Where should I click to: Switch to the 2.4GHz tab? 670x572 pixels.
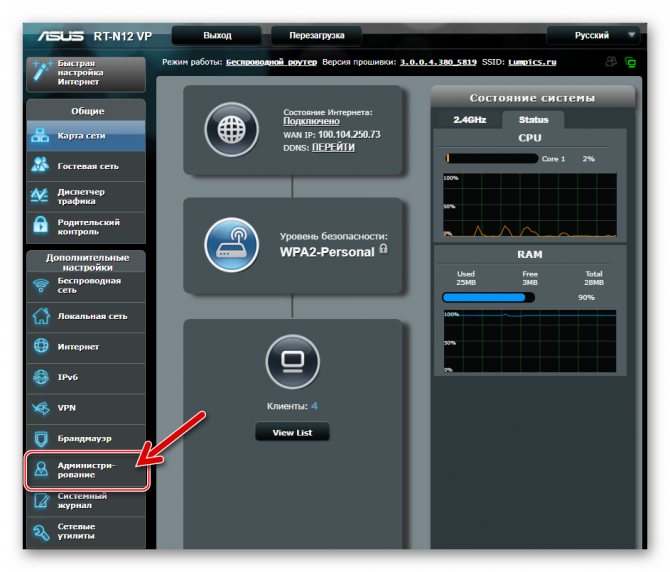coord(469,120)
